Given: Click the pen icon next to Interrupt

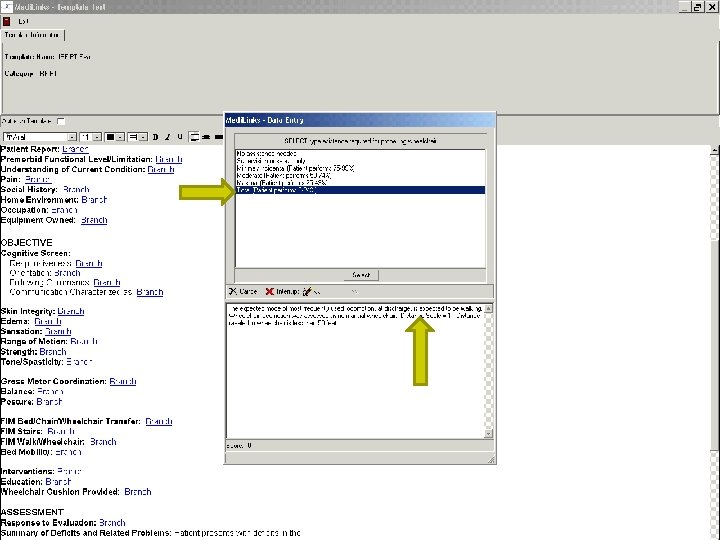Looking at the screenshot, I should (x=307, y=292).
